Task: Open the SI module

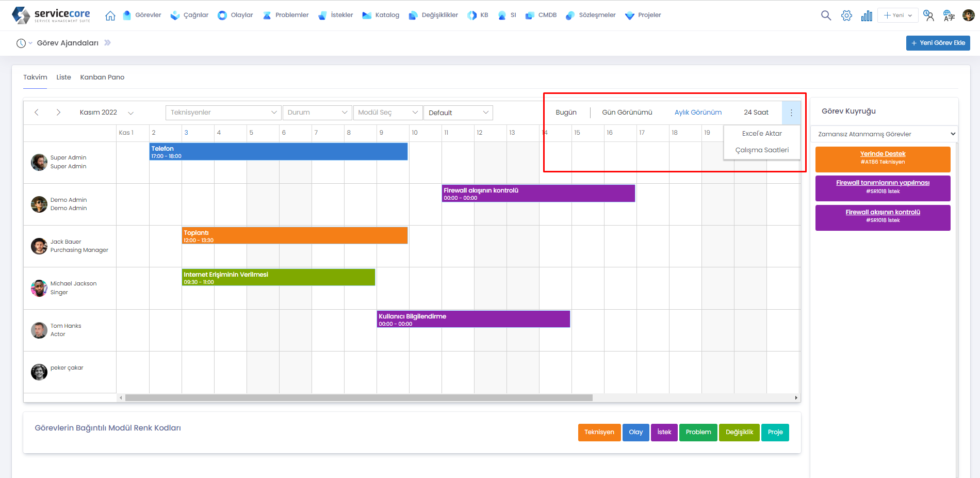Action: pyautogui.click(x=507, y=15)
